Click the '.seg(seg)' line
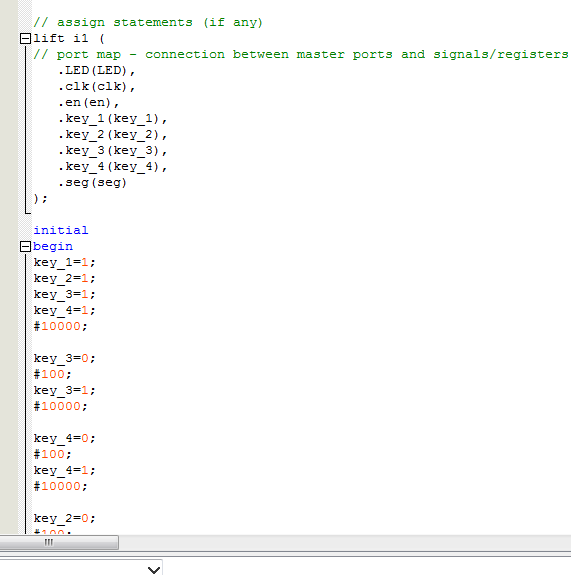571x575 pixels. point(92,183)
